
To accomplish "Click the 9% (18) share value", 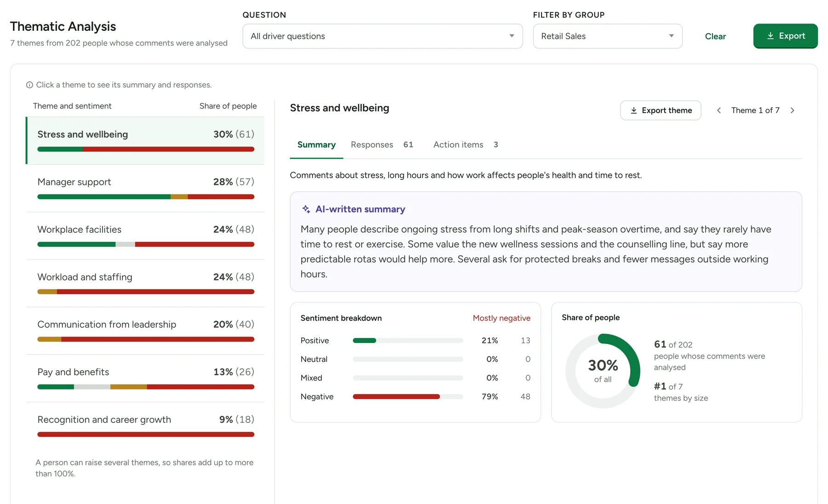I will (x=237, y=419).
